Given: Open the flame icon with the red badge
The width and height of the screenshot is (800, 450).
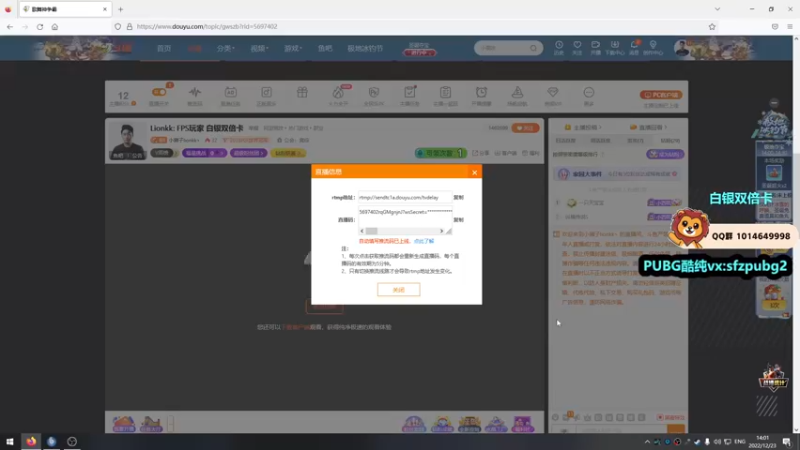Looking at the screenshot, I should 338,92.
